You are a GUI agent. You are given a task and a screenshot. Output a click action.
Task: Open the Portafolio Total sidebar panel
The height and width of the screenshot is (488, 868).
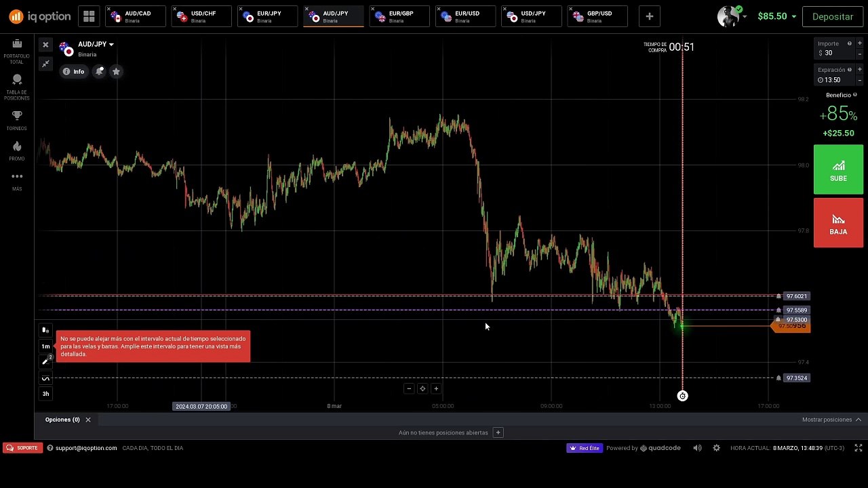pos(17,51)
